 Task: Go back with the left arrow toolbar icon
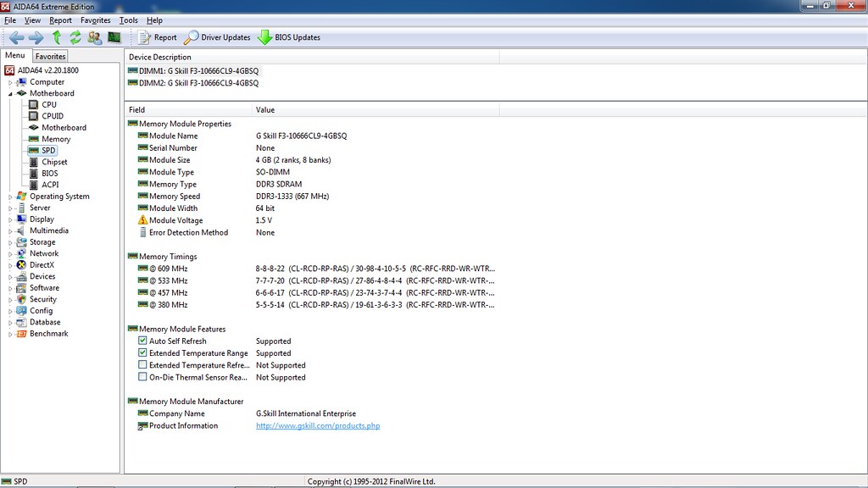pos(17,37)
